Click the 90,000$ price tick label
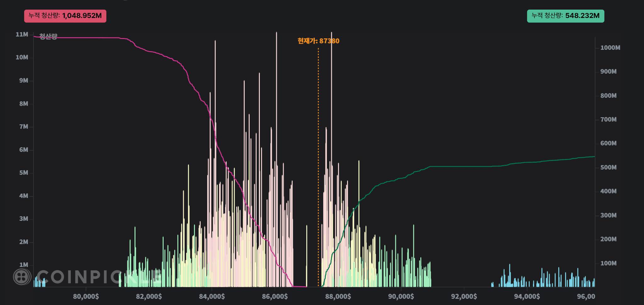This screenshot has width=644, height=305. (401, 296)
